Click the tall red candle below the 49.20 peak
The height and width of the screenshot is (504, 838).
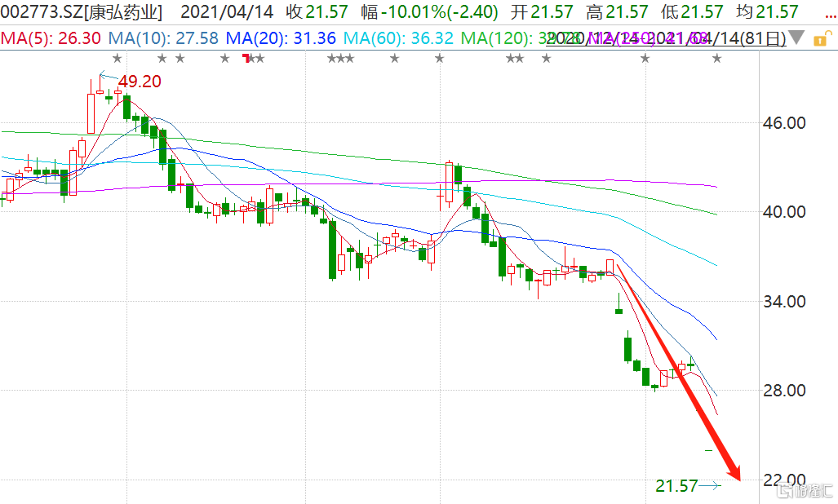point(91,113)
